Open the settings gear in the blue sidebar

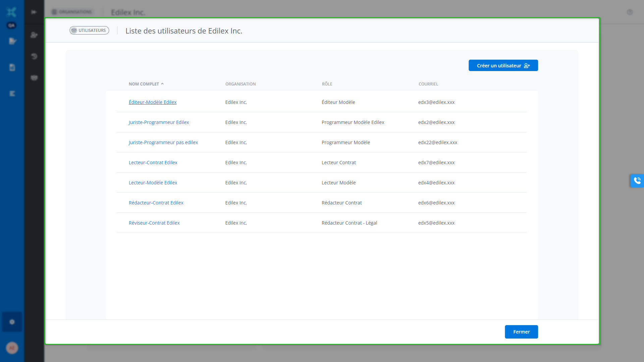tap(12, 322)
